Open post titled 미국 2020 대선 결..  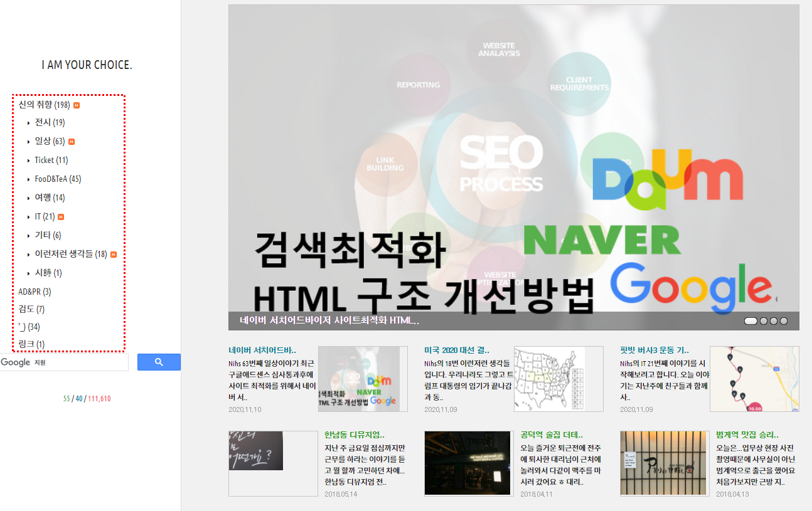(x=457, y=350)
